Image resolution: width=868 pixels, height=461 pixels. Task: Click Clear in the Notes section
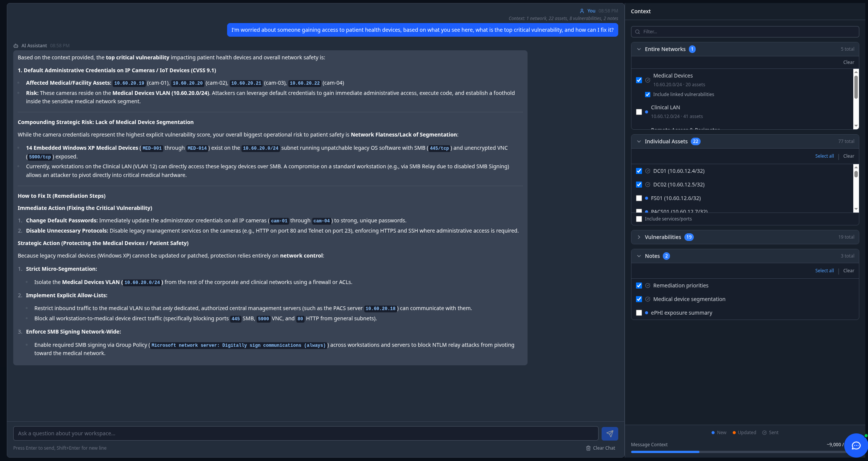(848, 271)
